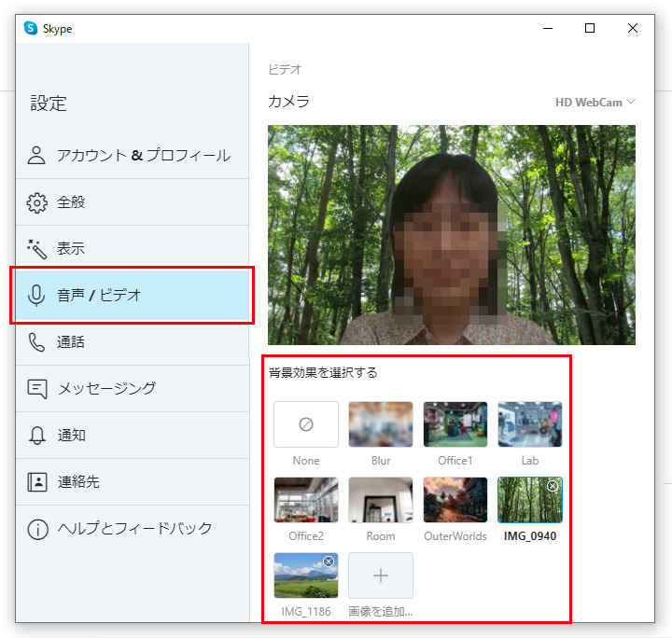The height and width of the screenshot is (638, 672).
Task: Select the Office2 background thumbnail
Action: click(x=306, y=500)
